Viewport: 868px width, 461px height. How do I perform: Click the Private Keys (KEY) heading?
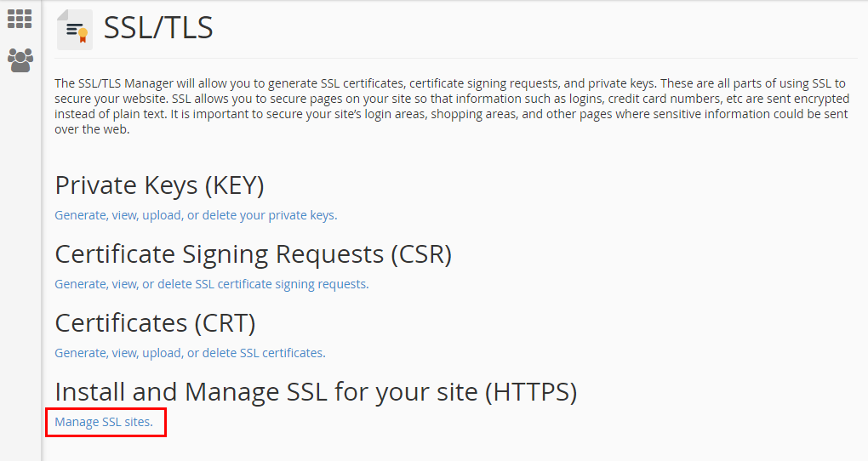pyautogui.click(x=159, y=185)
